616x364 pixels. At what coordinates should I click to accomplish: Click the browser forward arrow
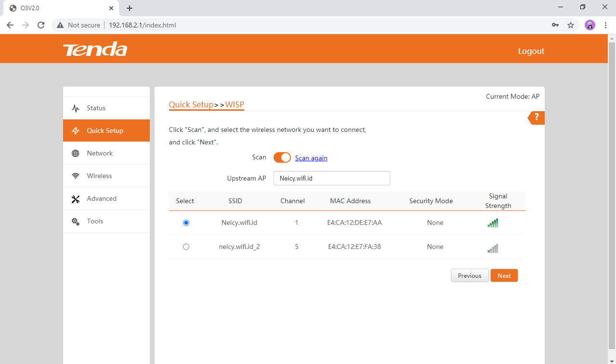[x=26, y=25]
